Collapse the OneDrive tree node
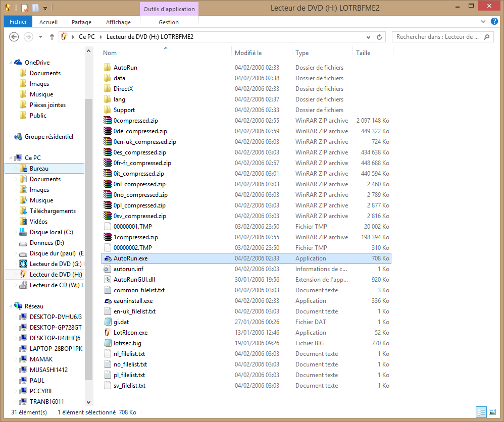 11,63
